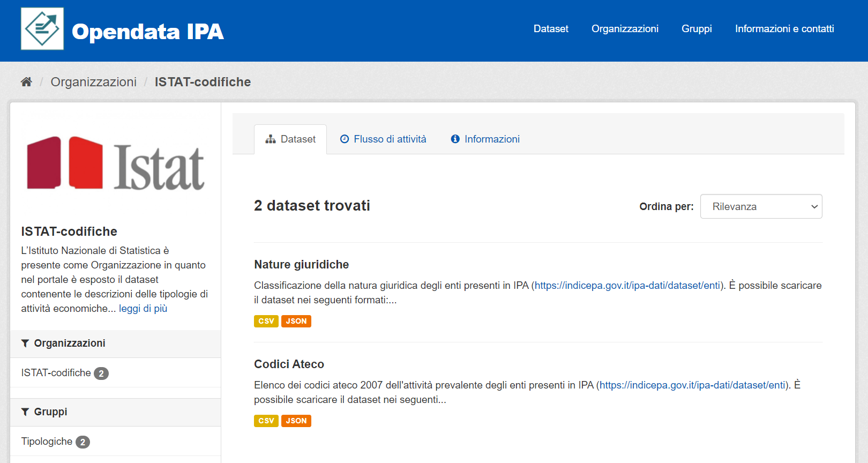
Task: Click the Opendata IPA logo icon
Action: 42,29
